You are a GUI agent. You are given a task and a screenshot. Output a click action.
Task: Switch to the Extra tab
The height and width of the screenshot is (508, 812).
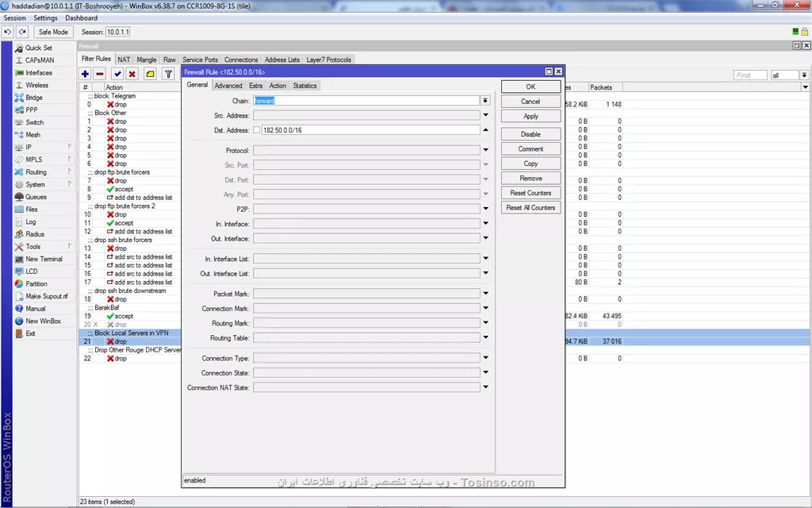click(x=256, y=86)
